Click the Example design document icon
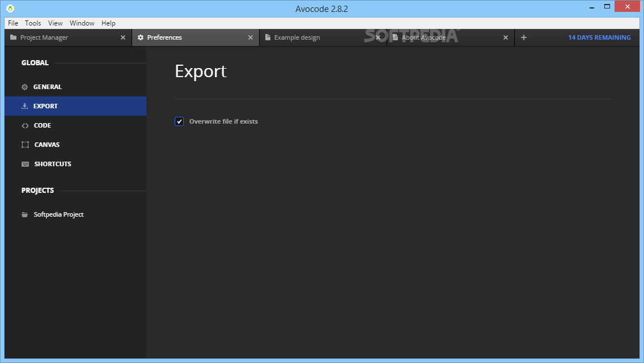This screenshot has height=363, width=644. click(268, 37)
